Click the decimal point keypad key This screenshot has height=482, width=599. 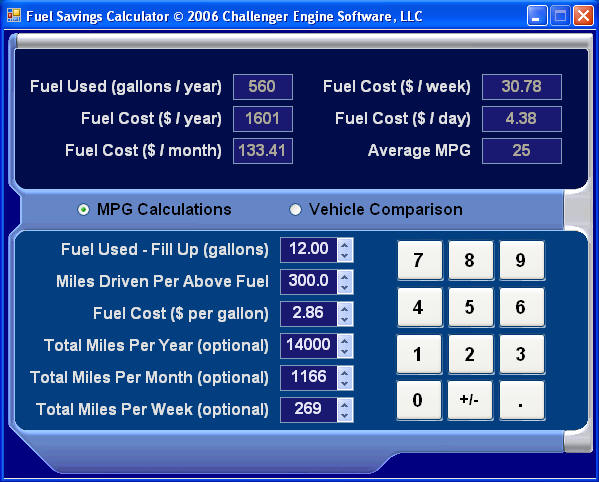coord(522,400)
